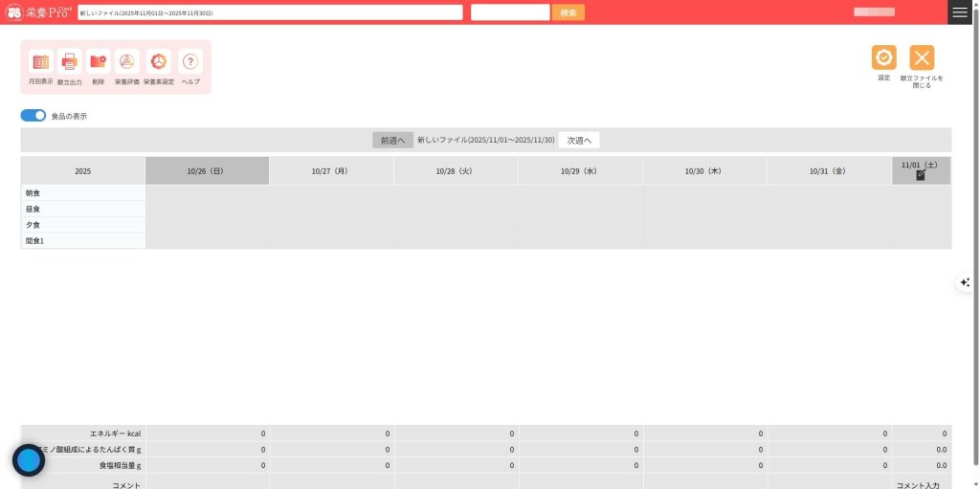Click the orange 設定 gear icon
The image size is (980, 489).
[883, 58]
